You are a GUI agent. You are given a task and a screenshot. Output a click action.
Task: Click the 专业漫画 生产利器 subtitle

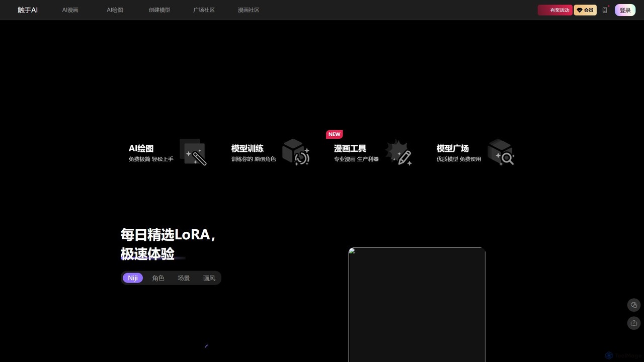point(356,159)
